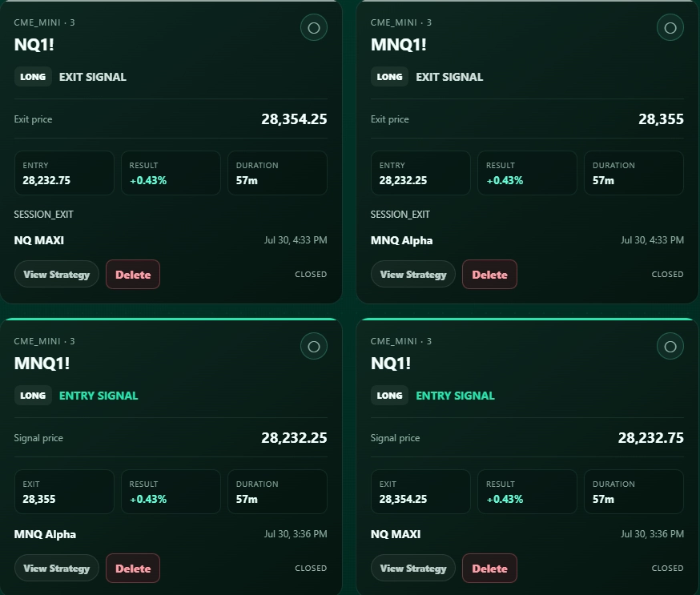The width and height of the screenshot is (700, 595).
Task: Click LONG badge on NQ1! exit card
Action: click(33, 77)
